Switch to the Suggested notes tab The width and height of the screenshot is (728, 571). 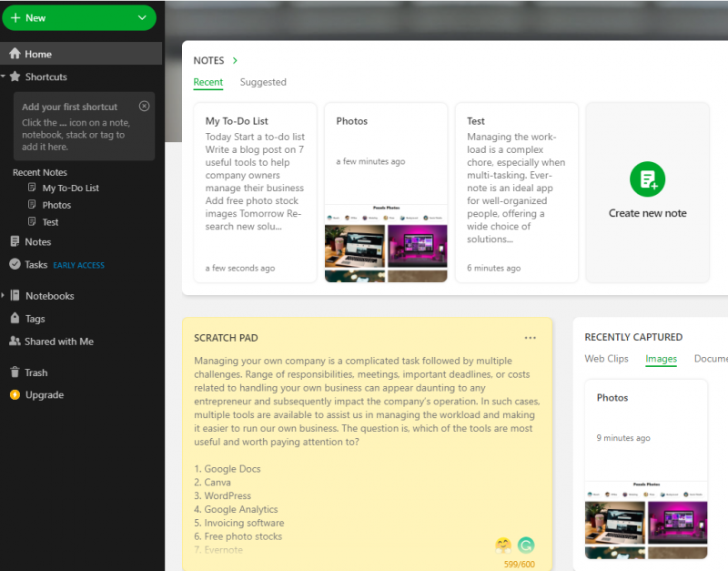[263, 82]
